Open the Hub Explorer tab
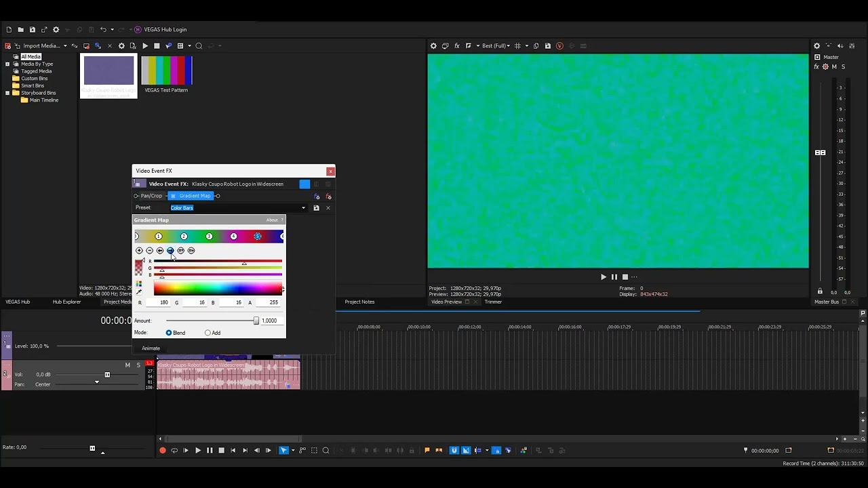The height and width of the screenshot is (488, 868). 66,302
